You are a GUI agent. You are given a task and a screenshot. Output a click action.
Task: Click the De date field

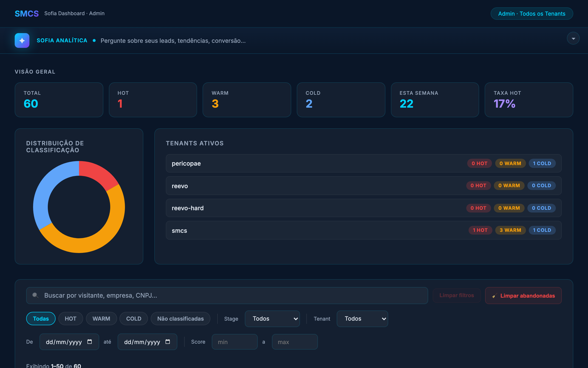pyautogui.click(x=69, y=342)
